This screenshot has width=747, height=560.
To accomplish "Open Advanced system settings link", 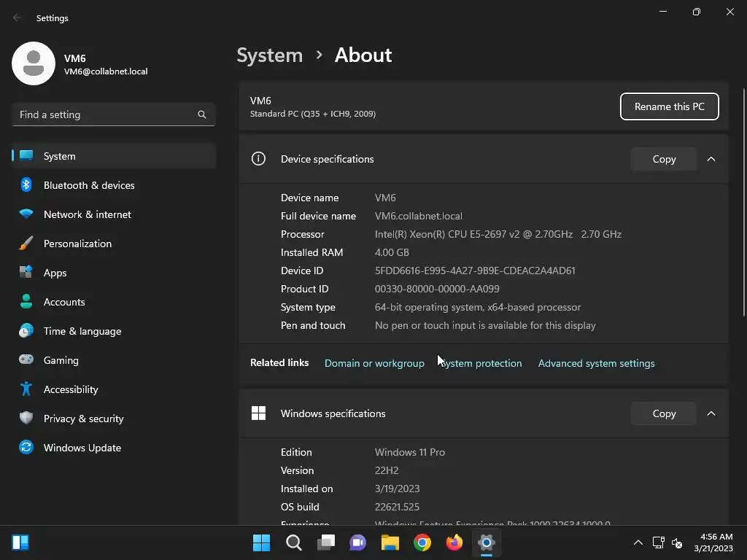I will pyautogui.click(x=597, y=363).
